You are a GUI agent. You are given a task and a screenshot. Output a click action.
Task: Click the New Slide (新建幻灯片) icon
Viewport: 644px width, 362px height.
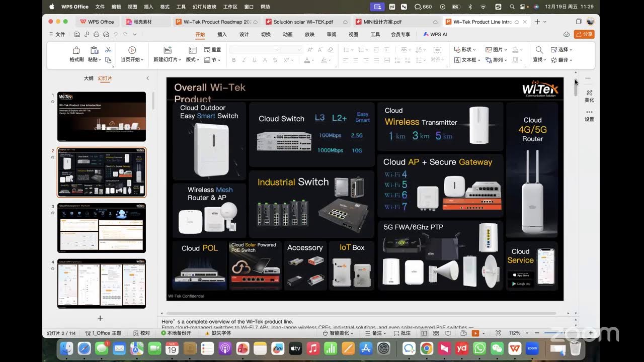tap(168, 50)
